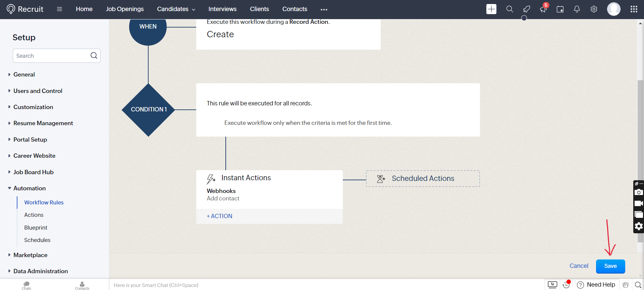644x290 pixels.
Task: Open the Interviews tab
Action: coord(222,9)
